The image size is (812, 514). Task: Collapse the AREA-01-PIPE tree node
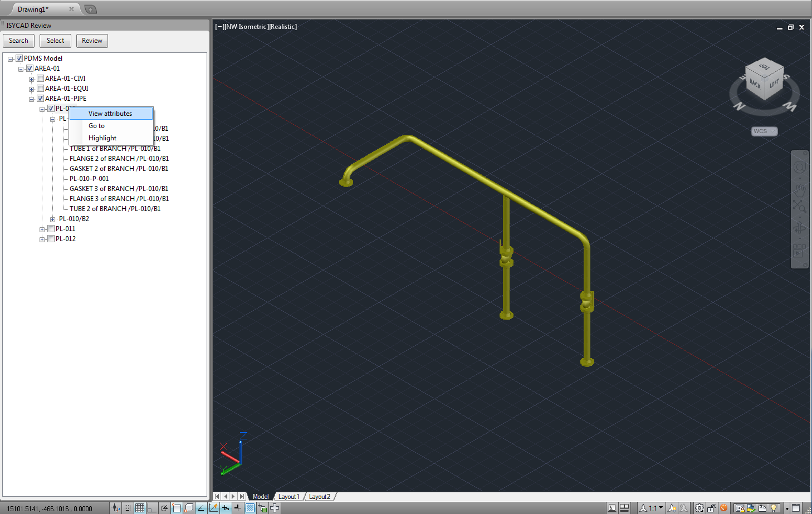pyautogui.click(x=31, y=99)
